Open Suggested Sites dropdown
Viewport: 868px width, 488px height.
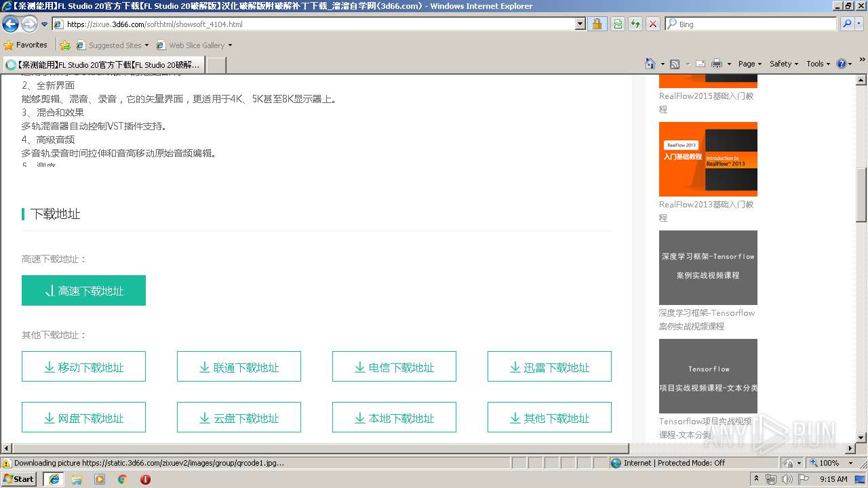[x=113, y=45]
